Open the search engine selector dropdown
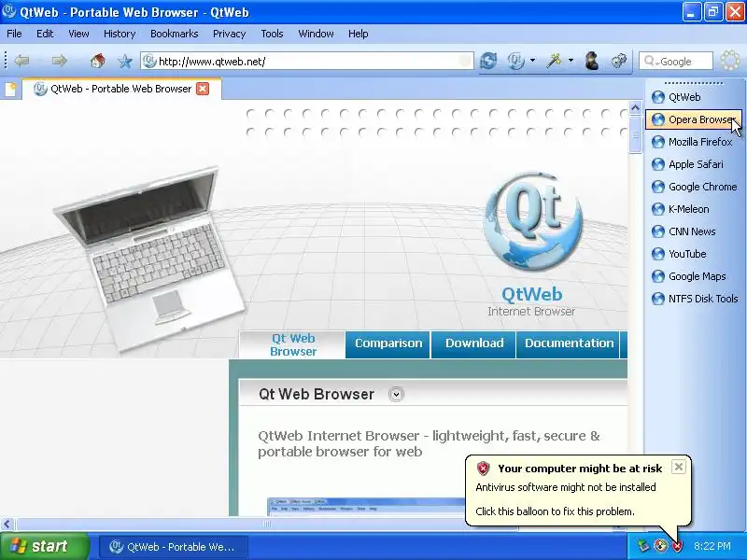 (651, 62)
